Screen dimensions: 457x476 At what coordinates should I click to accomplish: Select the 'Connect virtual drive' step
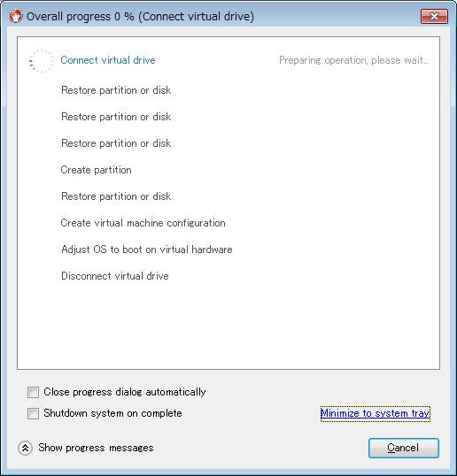[x=108, y=60]
